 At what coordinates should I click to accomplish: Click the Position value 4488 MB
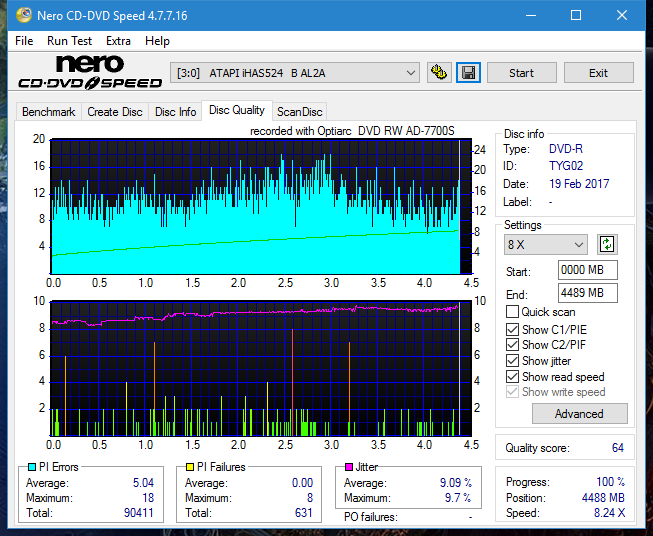point(603,498)
